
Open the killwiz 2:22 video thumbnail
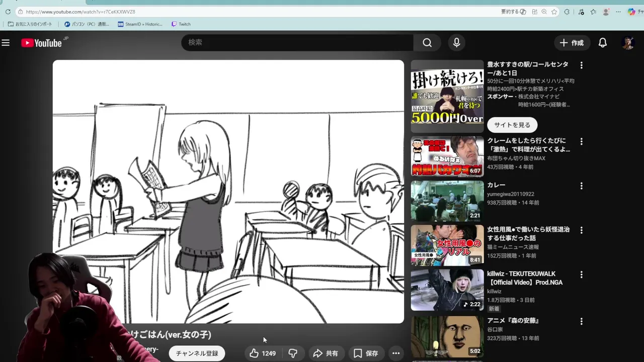(447, 290)
